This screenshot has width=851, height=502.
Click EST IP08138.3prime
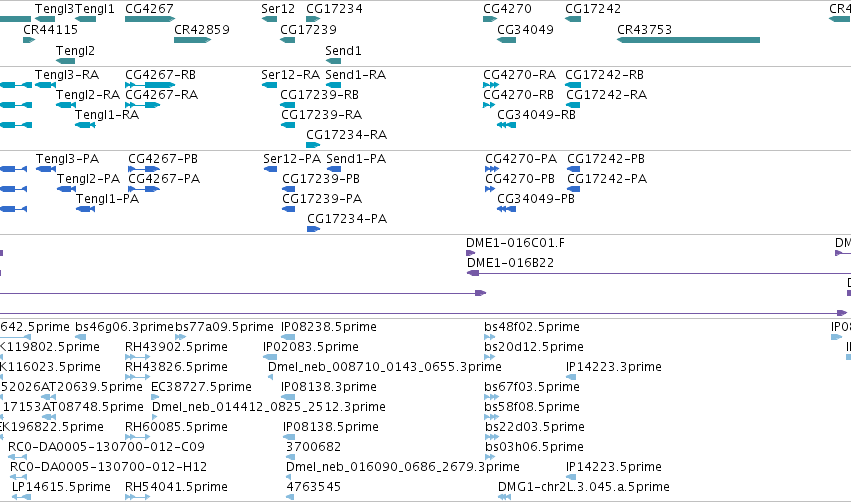tap(328, 387)
